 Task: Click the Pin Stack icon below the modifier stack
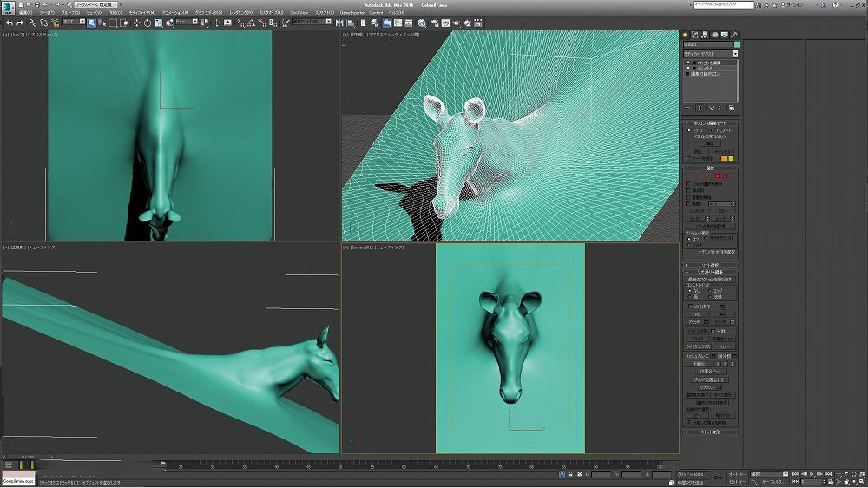[x=688, y=108]
